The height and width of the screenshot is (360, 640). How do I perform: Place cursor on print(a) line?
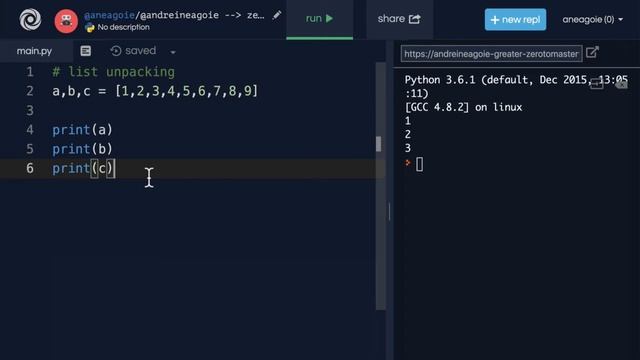coord(82,130)
